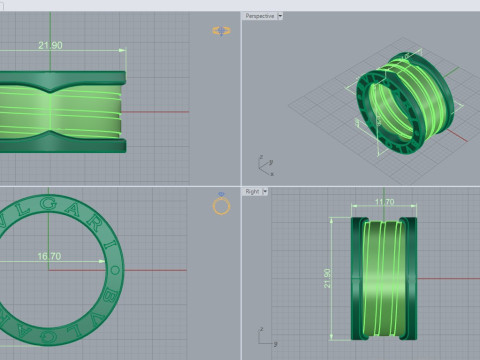Click the xyz axis indicator in Perspective viewport
Screen dimensions: 480x360
266,165
